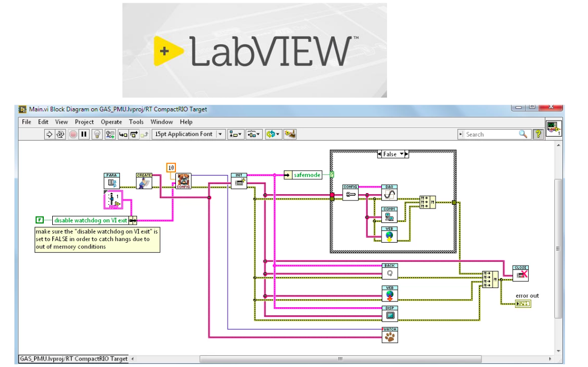Open the Reorder dropdown in the toolbar
The height and width of the screenshot is (367, 588).
(272, 134)
